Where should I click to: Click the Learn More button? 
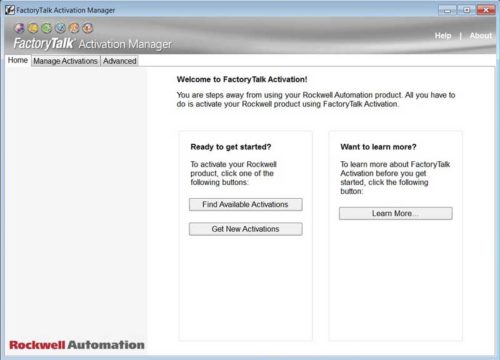(396, 213)
